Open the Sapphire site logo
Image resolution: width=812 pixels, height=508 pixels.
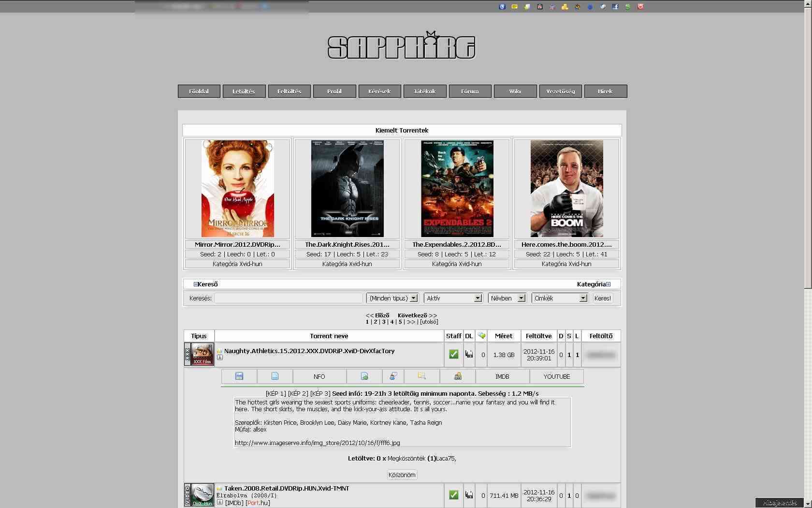click(401, 46)
